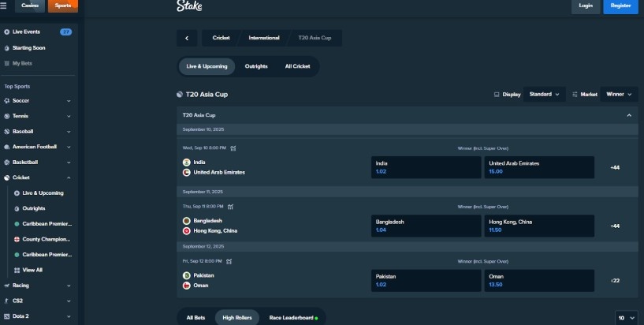
Task: Open the Market Winner dropdown
Action: 619,95
